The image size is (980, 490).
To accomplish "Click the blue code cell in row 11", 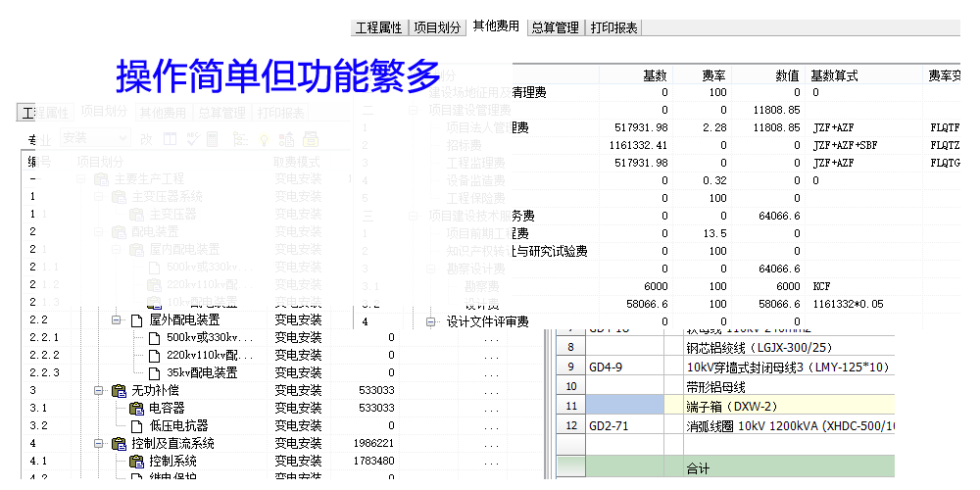I will [x=625, y=407].
